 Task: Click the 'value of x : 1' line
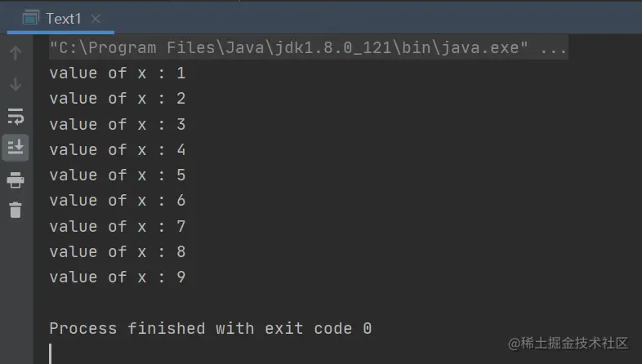coord(117,73)
